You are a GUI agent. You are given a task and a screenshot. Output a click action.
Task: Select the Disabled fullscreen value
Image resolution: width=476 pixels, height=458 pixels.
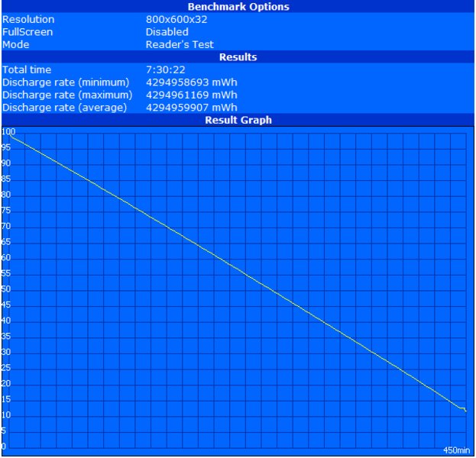click(167, 32)
